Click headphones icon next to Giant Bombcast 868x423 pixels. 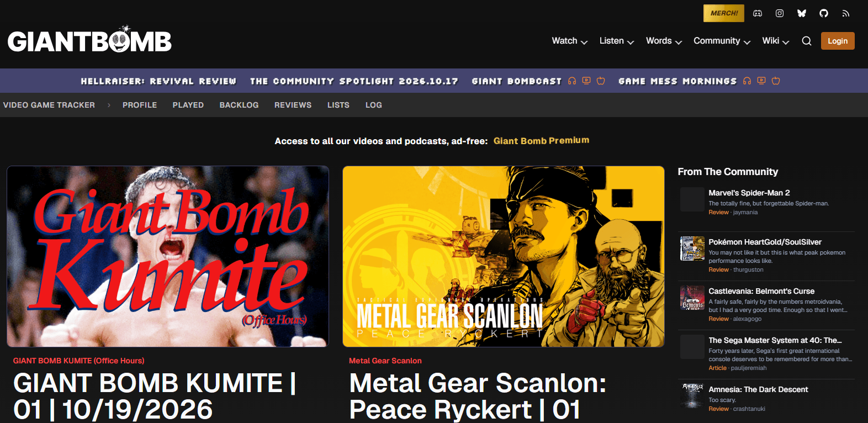click(x=572, y=81)
